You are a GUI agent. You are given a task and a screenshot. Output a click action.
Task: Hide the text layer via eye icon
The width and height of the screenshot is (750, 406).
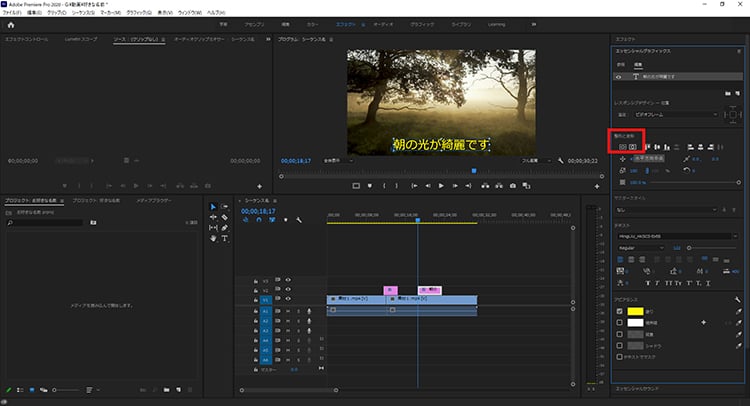[x=619, y=77]
